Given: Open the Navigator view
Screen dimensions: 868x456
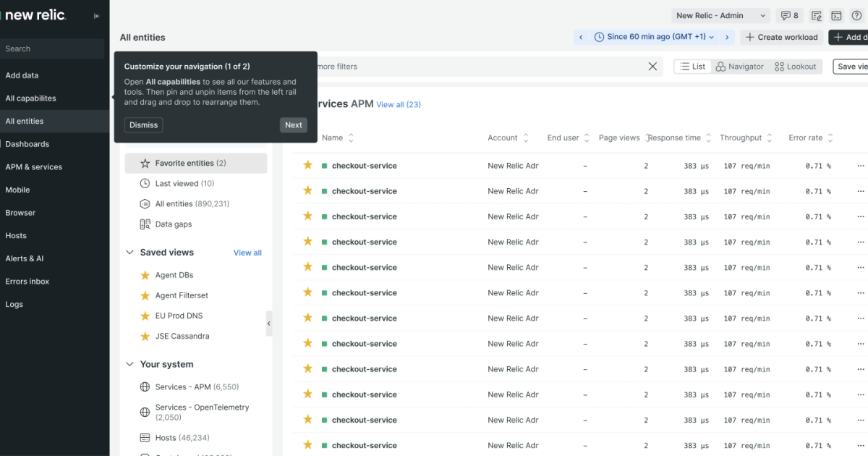Looking at the screenshot, I should coord(739,66).
